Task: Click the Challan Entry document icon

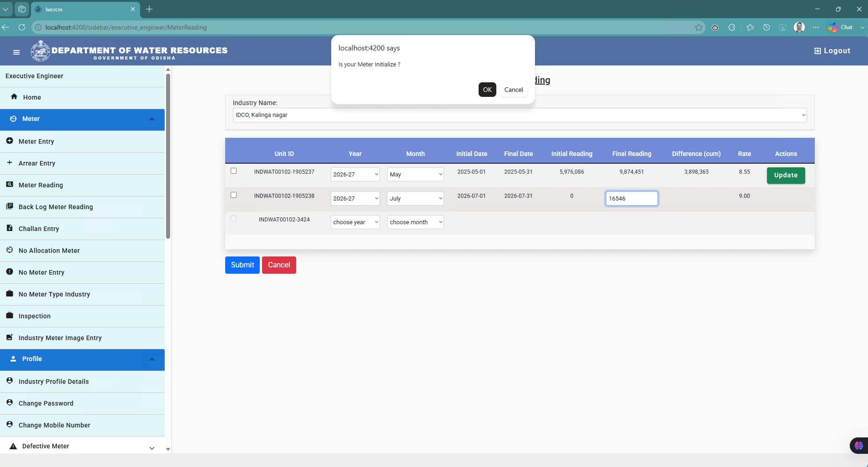Action: 10,228
